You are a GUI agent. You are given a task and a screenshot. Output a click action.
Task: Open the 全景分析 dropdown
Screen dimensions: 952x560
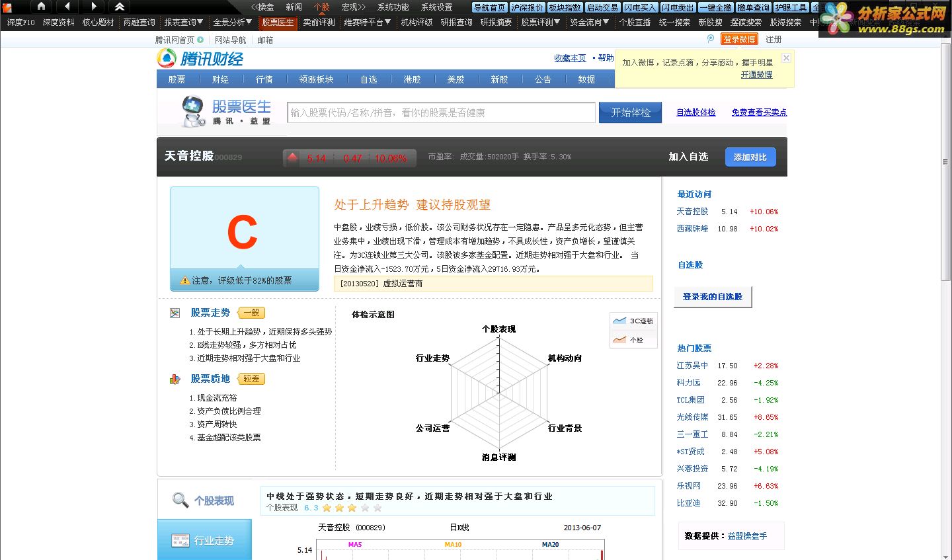[233, 22]
